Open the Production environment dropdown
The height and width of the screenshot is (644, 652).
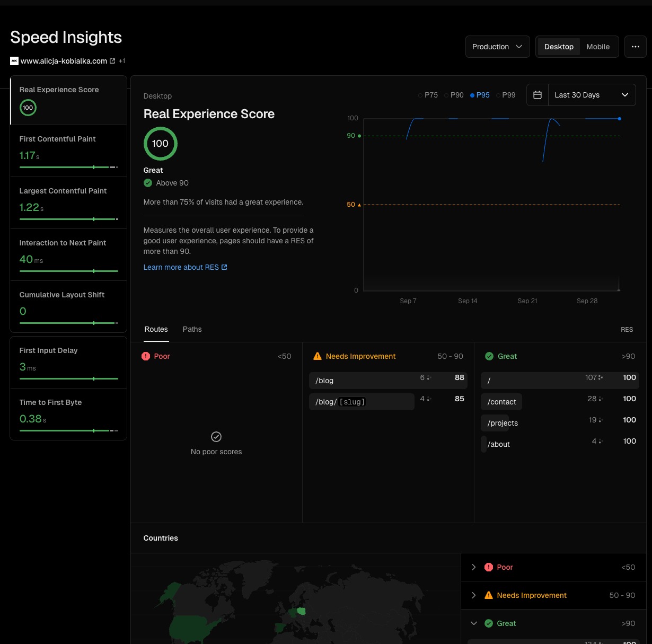[x=497, y=47]
